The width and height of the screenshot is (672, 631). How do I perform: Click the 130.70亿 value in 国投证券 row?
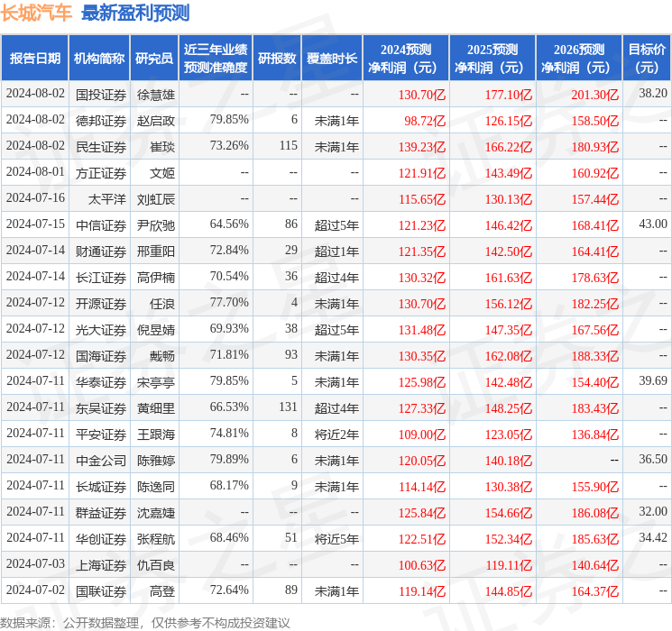coord(422,95)
